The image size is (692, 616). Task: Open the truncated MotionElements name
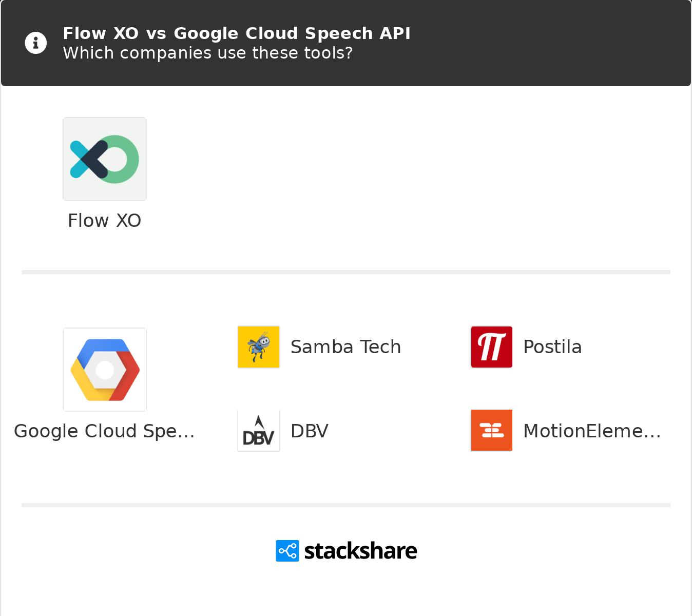click(x=592, y=431)
